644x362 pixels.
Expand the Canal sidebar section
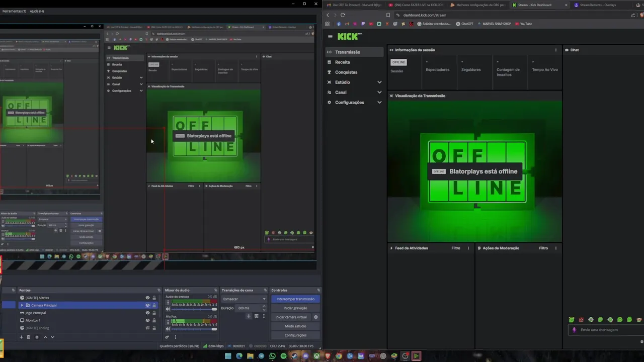(379, 92)
